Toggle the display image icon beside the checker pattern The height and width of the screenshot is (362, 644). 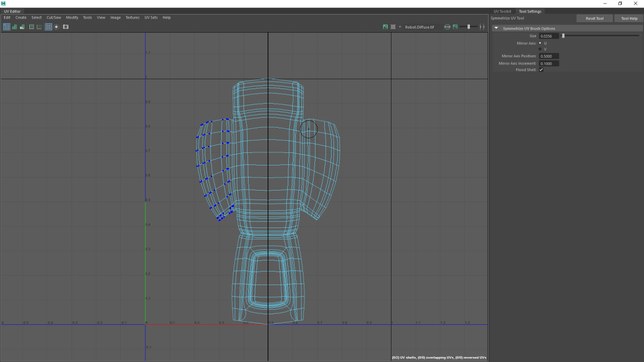[385, 27]
